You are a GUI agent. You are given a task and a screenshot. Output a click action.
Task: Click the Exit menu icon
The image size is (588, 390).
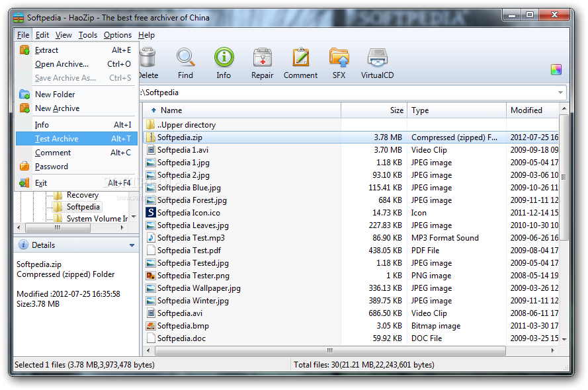tap(24, 182)
